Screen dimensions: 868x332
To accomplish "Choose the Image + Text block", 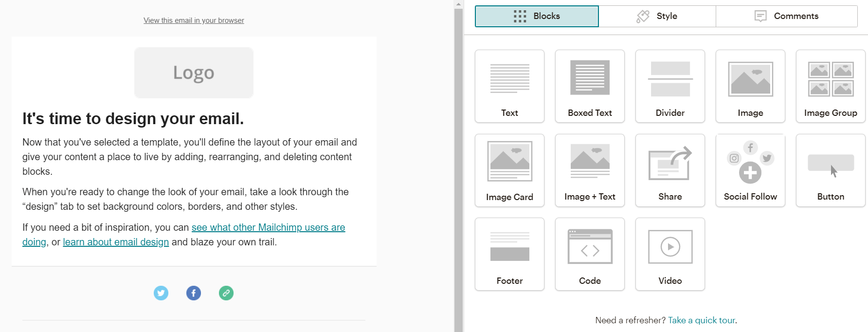I will pos(590,170).
